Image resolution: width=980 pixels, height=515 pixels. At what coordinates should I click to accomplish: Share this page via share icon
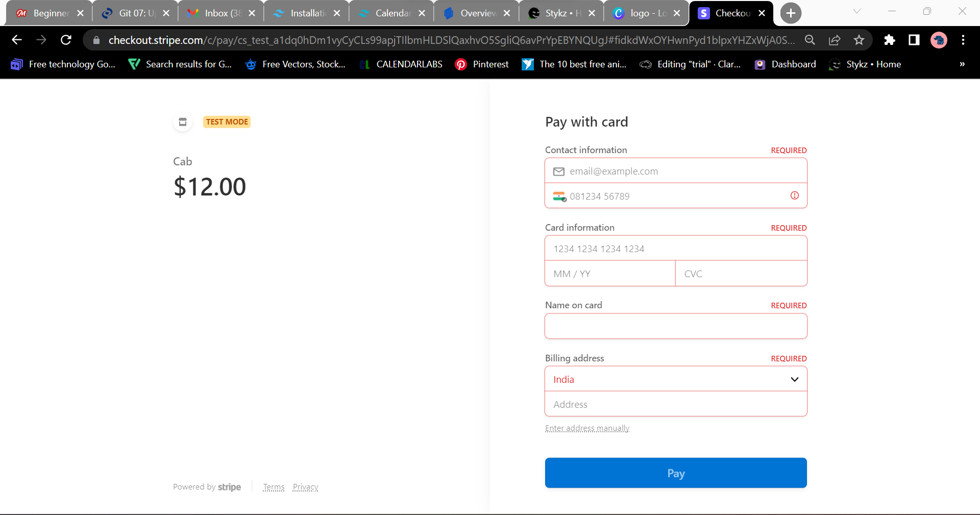tap(835, 40)
